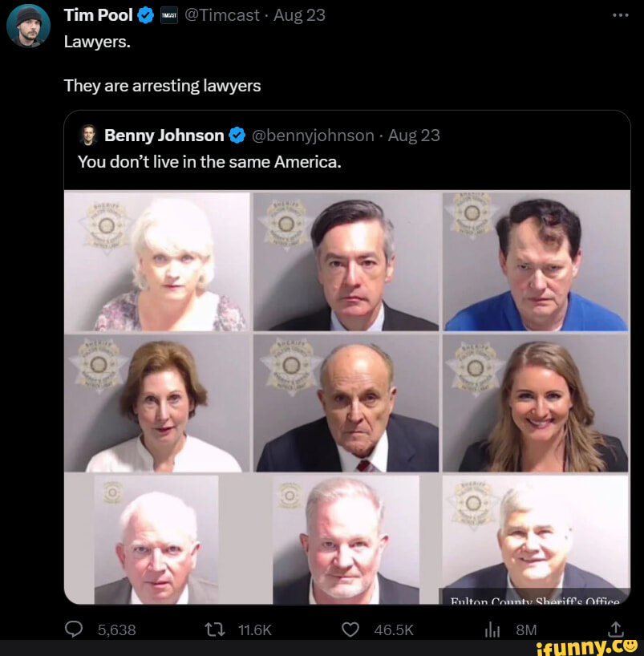
Task: Open the @Timcast handle link
Action: [221, 14]
